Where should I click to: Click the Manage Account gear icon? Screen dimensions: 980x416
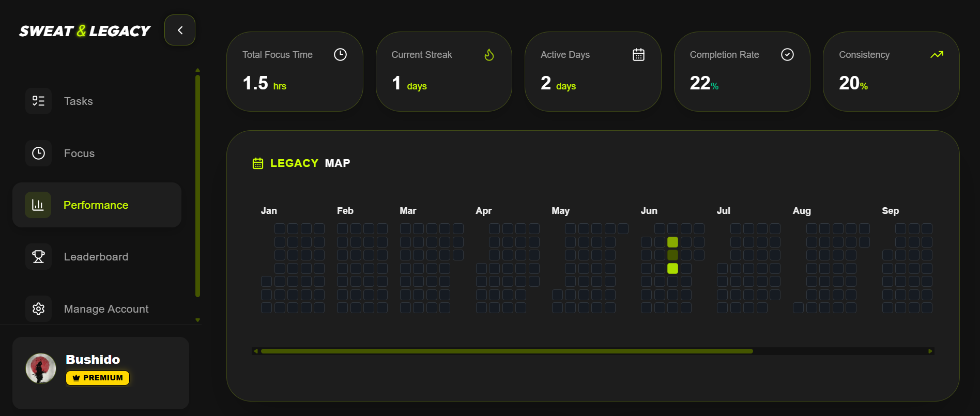(38, 309)
